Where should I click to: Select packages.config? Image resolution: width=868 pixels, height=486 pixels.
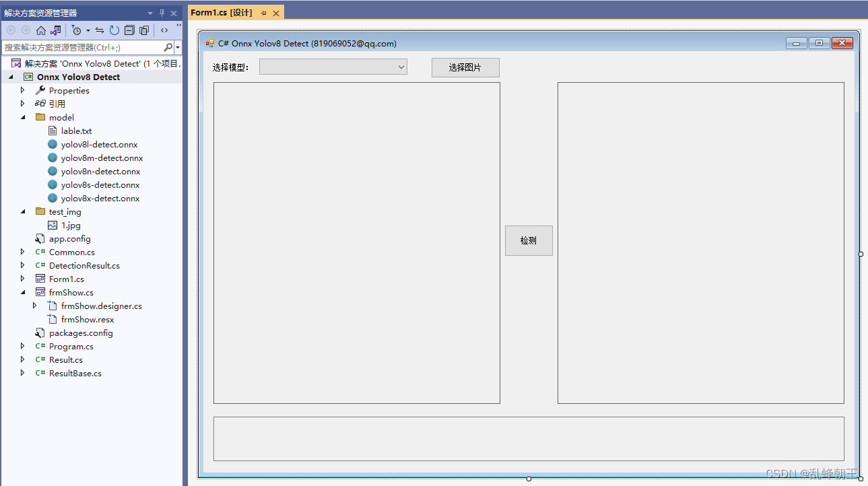coord(81,333)
